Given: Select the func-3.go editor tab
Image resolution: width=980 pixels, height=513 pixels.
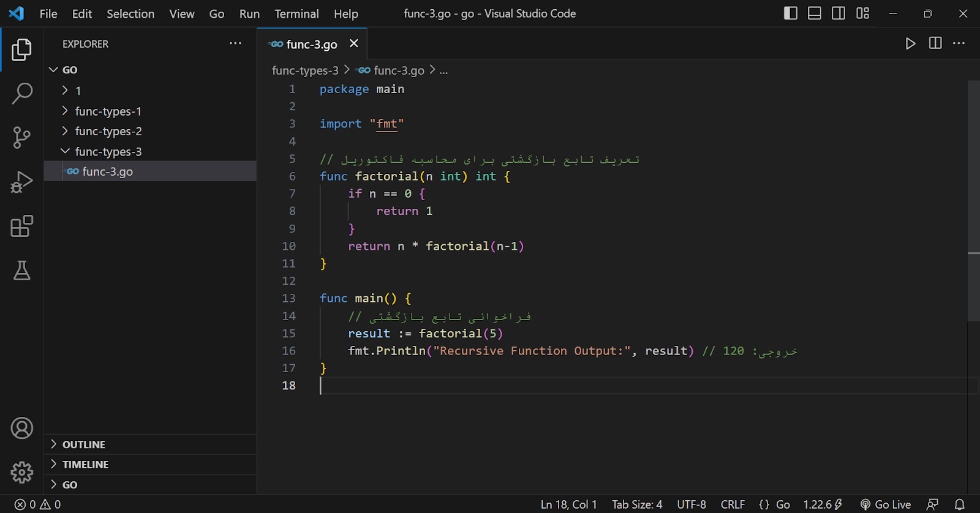Looking at the screenshot, I should coord(312,44).
